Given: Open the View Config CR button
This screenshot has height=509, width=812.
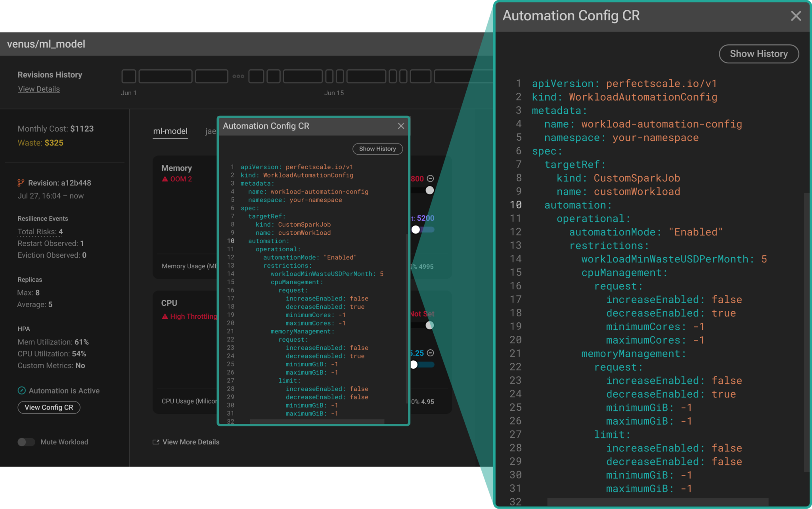Looking at the screenshot, I should tap(49, 408).
